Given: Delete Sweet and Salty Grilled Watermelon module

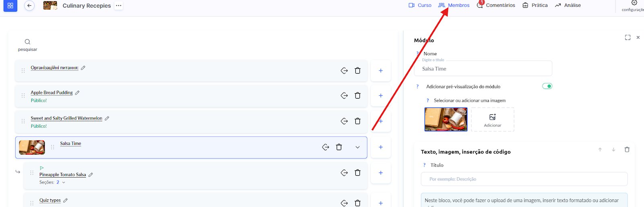Looking at the screenshot, I should click(357, 121).
